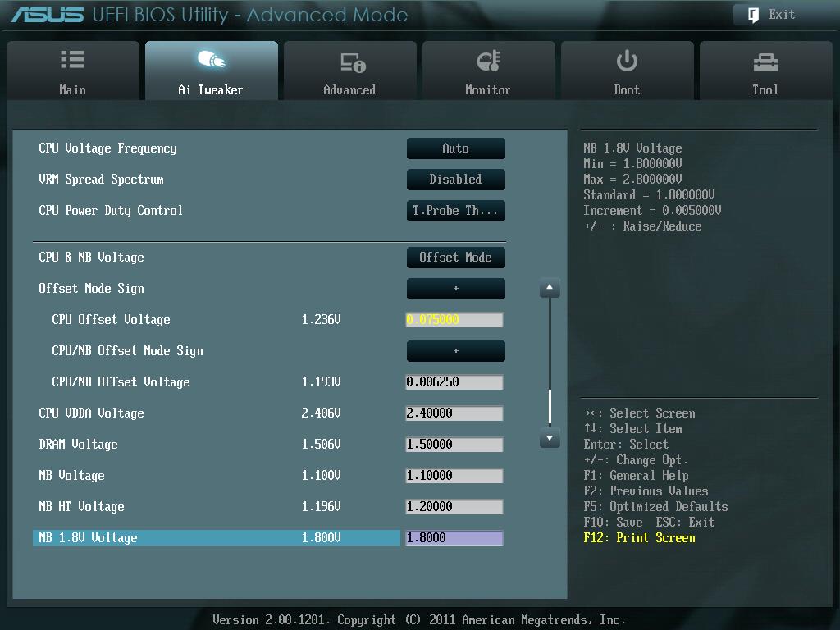Screen dimensions: 840x630
Task: Click CPU/NB Offset Voltage field 0.006250
Action: pyautogui.click(x=454, y=382)
